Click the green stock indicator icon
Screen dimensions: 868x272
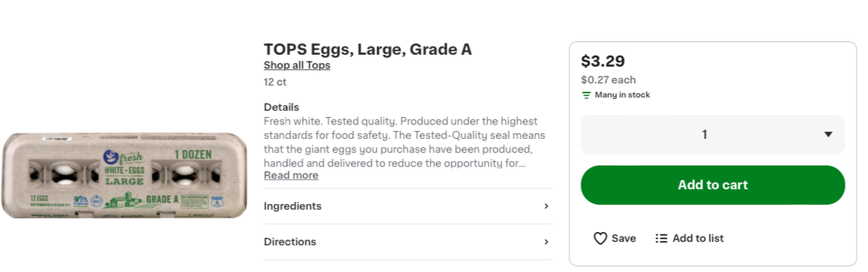coord(586,95)
